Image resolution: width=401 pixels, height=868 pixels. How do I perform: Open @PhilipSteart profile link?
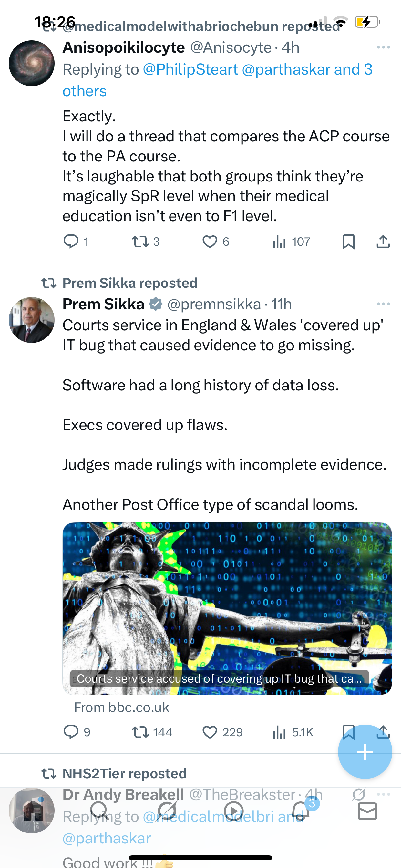point(190,69)
